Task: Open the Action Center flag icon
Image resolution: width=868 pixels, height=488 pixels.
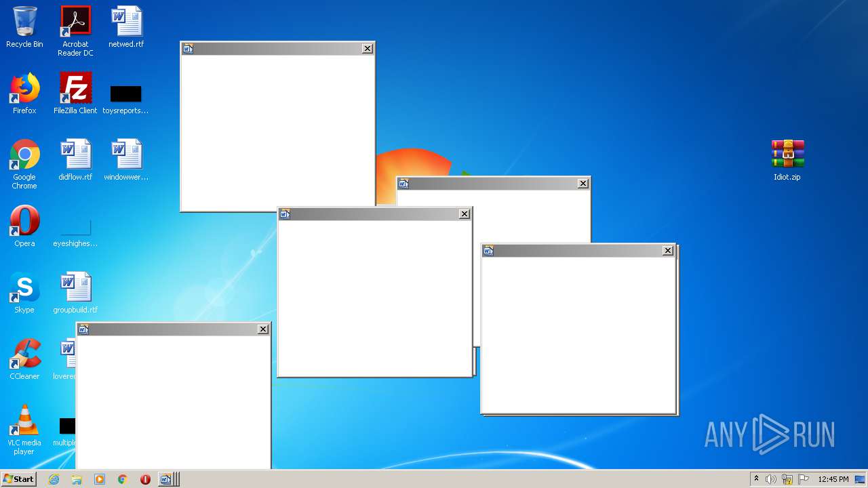Action: (804, 479)
